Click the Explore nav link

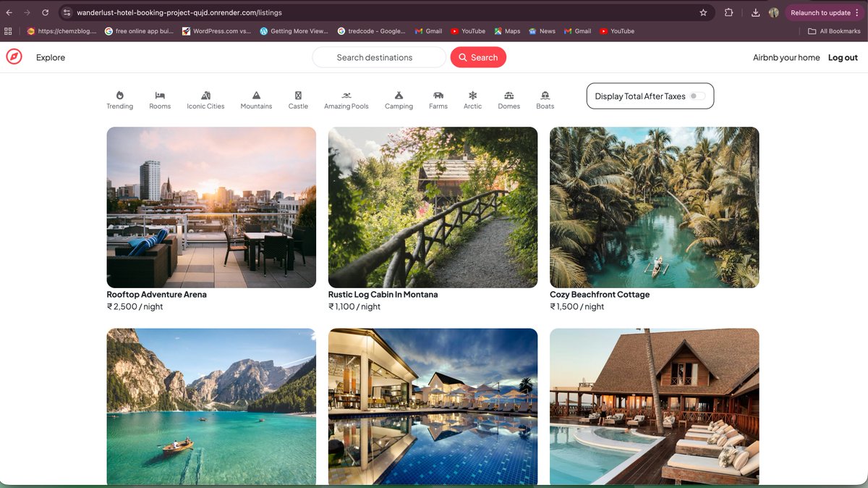point(51,57)
